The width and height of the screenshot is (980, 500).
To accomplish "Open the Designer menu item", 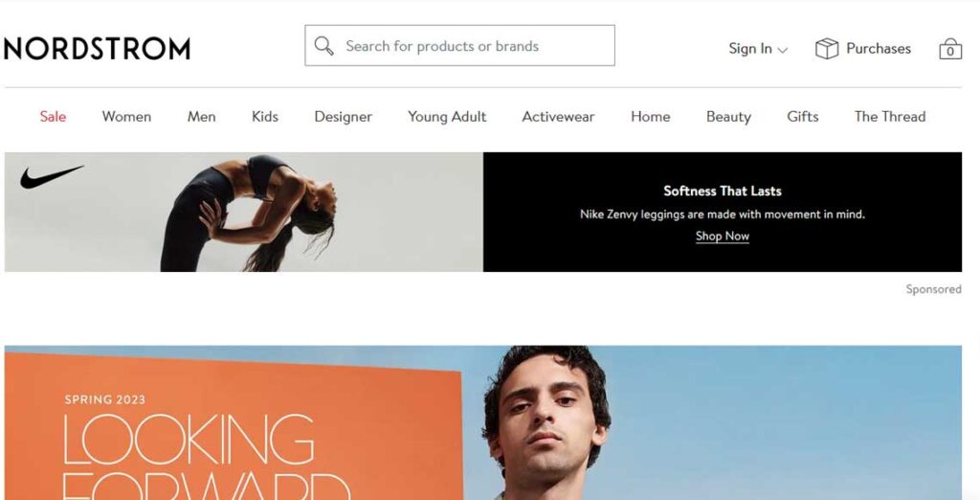I will pyautogui.click(x=343, y=117).
